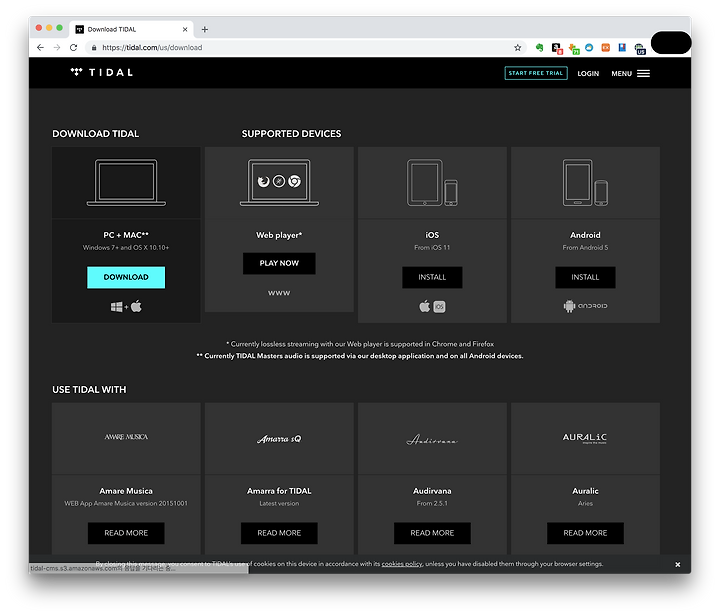Click INSTALL under Android
The height and width of the screenshot is (615, 720).
tap(585, 277)
